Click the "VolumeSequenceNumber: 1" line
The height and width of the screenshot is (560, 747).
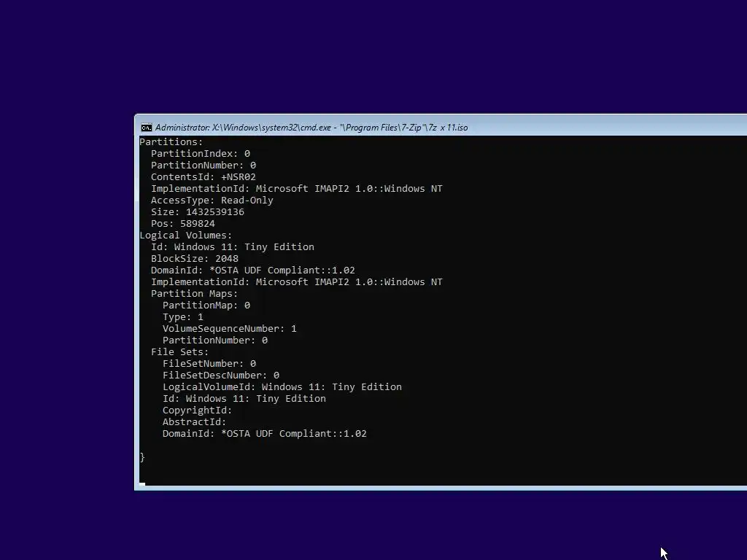tap(230, 329)
